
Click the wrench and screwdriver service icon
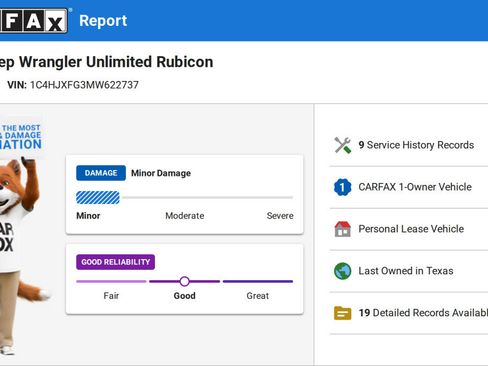[x=343, y=145]
